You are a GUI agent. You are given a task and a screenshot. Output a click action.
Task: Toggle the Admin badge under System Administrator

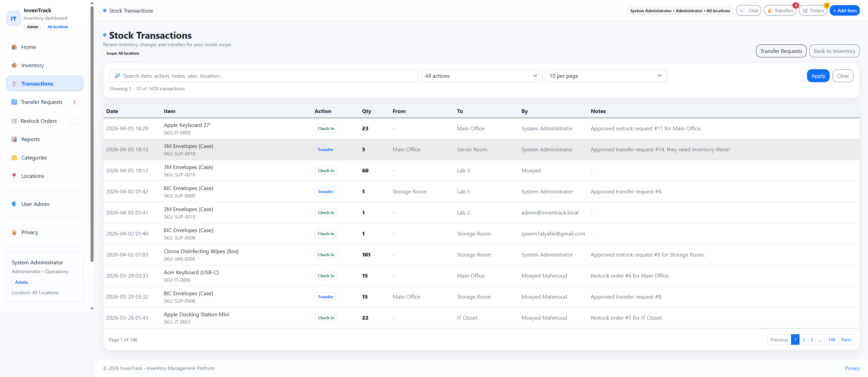click(21, 282)
